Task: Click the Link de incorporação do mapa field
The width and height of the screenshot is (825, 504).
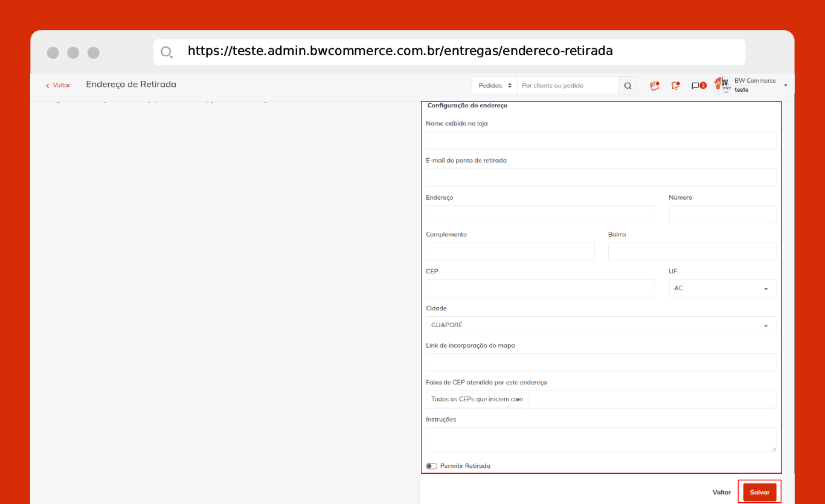Action: [x=600, y=362]
